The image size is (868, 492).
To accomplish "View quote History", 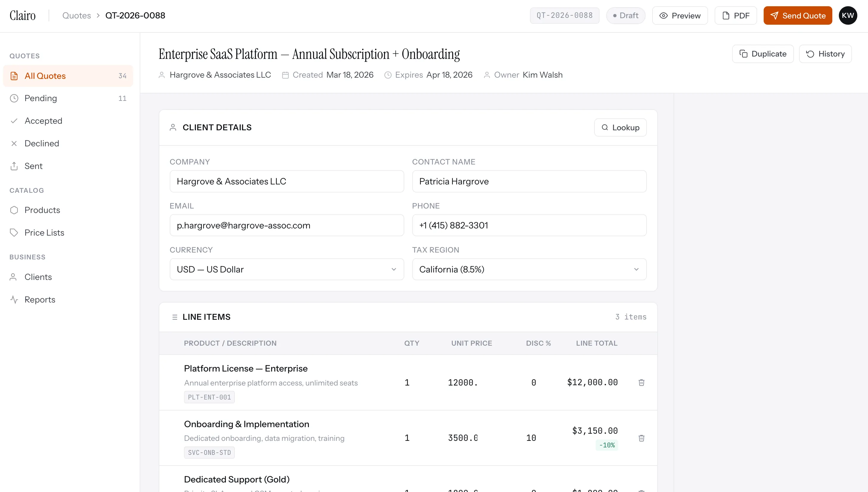I will coord(825,54).
